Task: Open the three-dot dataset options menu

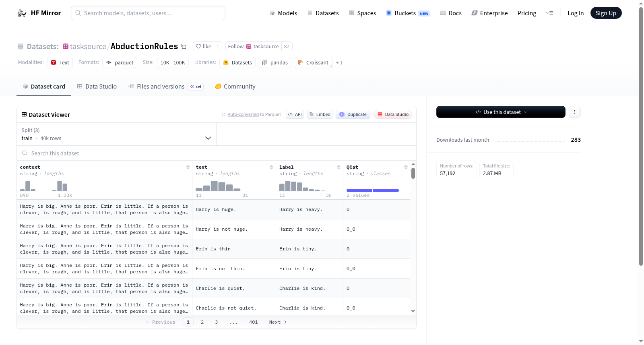Action: 574,112
